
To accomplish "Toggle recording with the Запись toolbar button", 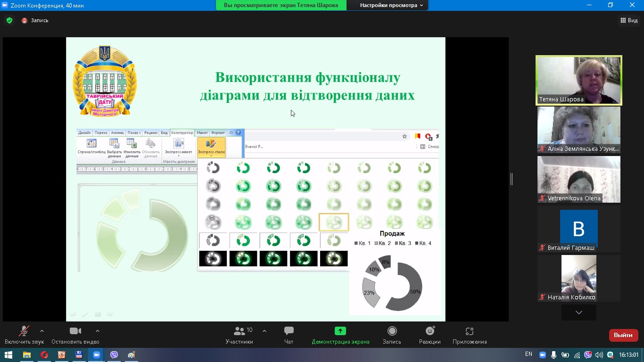I will click(392, 335).
